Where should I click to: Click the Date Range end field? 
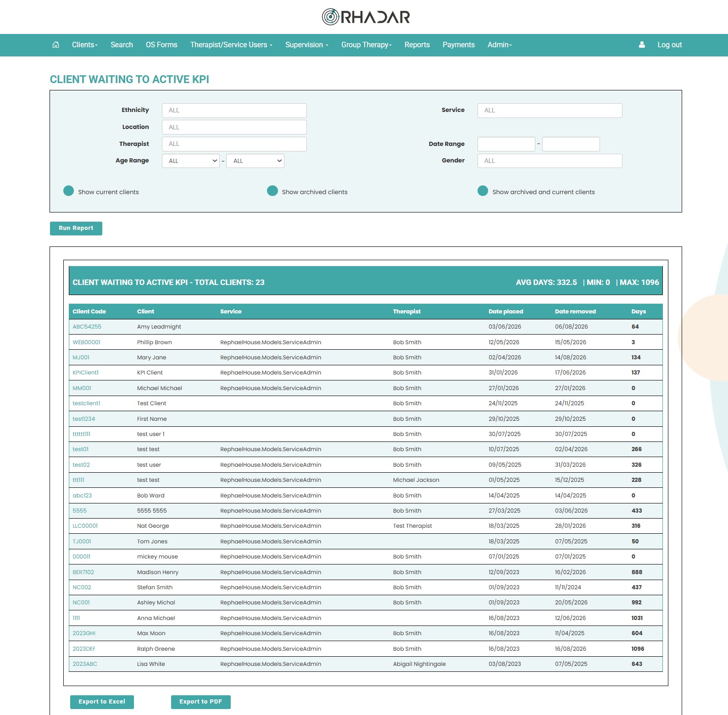tap(571, 144)
